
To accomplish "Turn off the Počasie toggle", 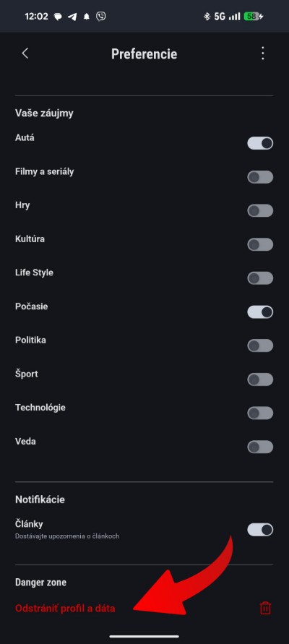I will [260, 312].
